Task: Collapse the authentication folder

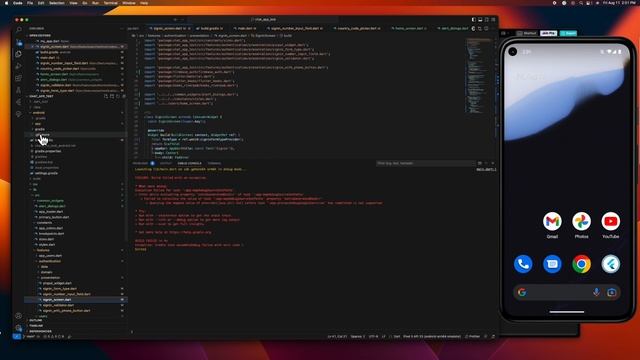Action: point(49,261)
